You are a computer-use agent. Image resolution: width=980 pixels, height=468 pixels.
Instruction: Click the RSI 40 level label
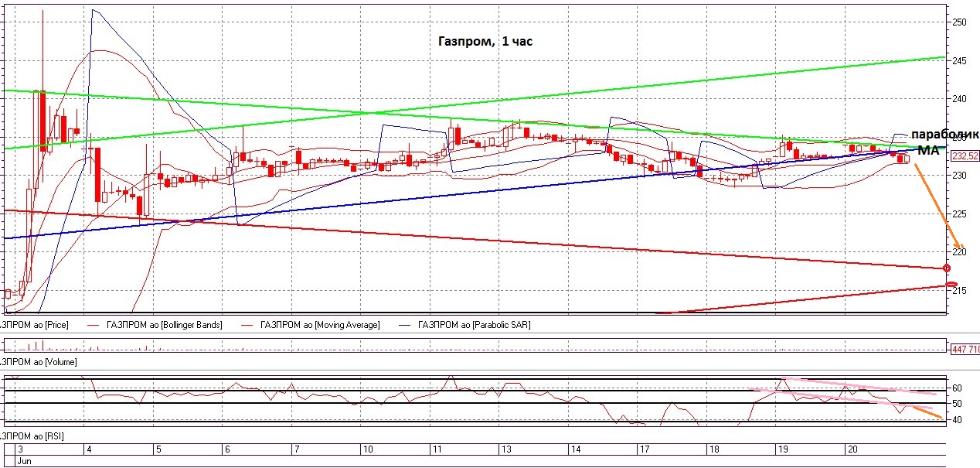click(956, 420)
